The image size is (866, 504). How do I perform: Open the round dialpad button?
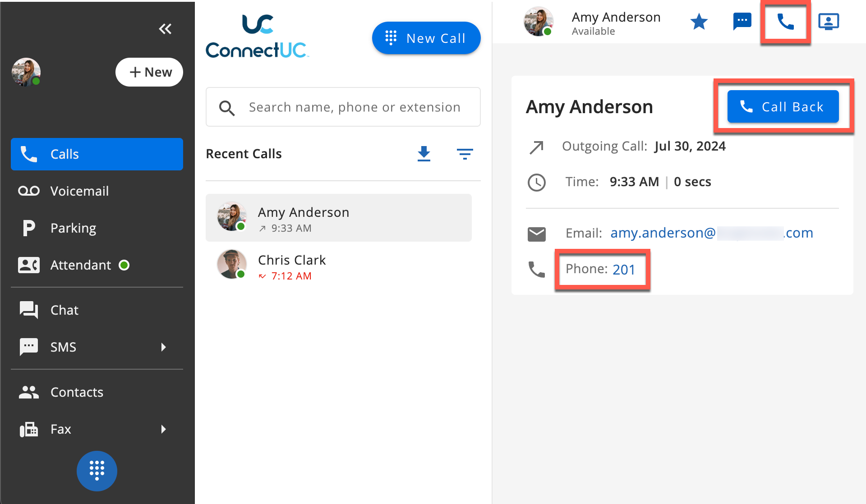(97, 471)
